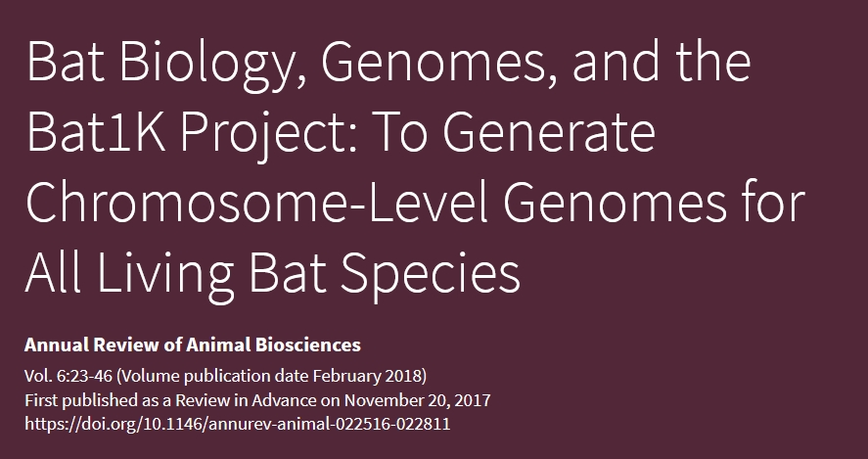Image resolution: width=868 pixels, height=459 pixels.
Task: Click the 'All Living Bat Species' title line
Action: pyautogui.click(x=273, y=273)
